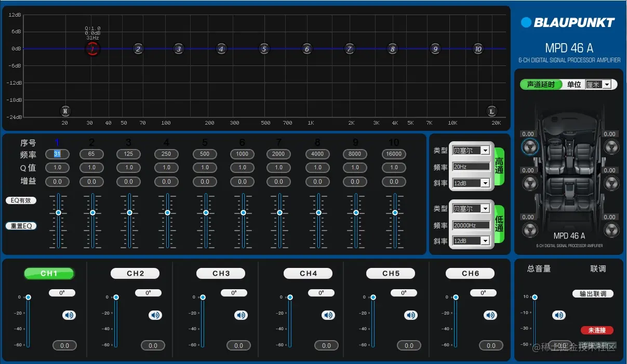Open the high-pass 类型 type dropdown
627x364 pixels.
click(x=471, y=151)
